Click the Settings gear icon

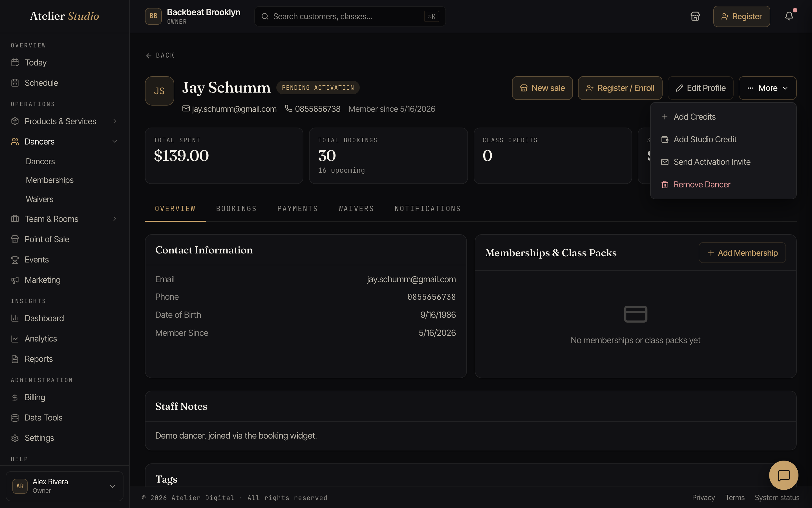pos(15,438)
